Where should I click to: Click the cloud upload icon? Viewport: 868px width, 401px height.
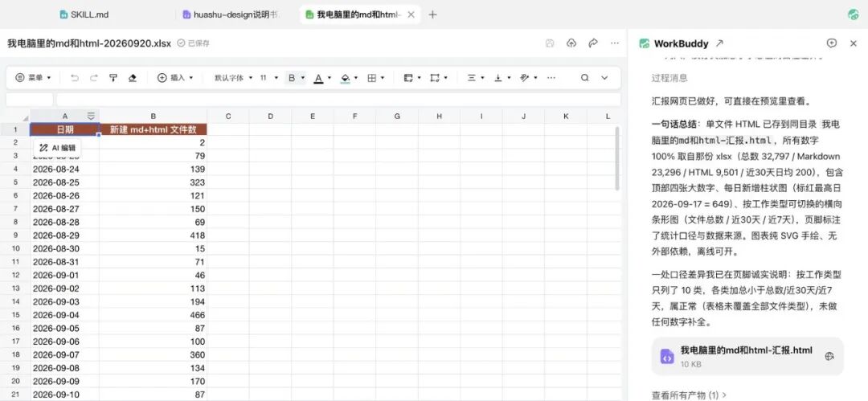pos(571,43)
